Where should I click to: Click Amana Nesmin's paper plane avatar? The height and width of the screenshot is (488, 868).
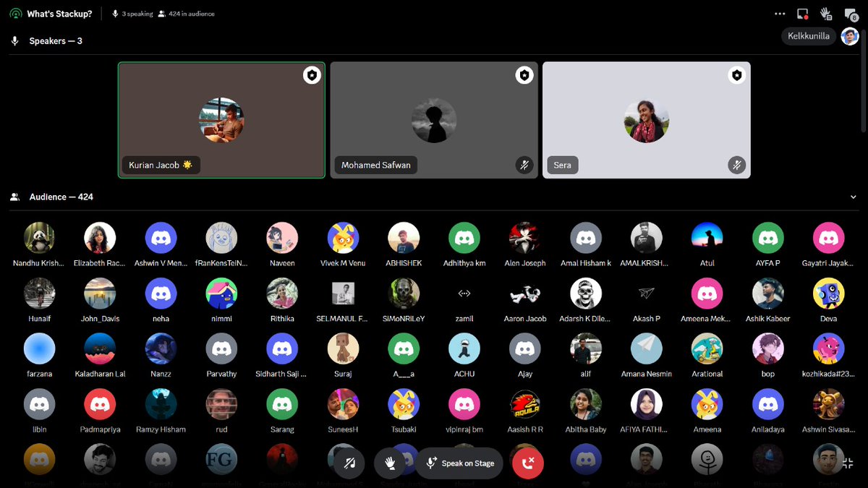pos(647,348)
